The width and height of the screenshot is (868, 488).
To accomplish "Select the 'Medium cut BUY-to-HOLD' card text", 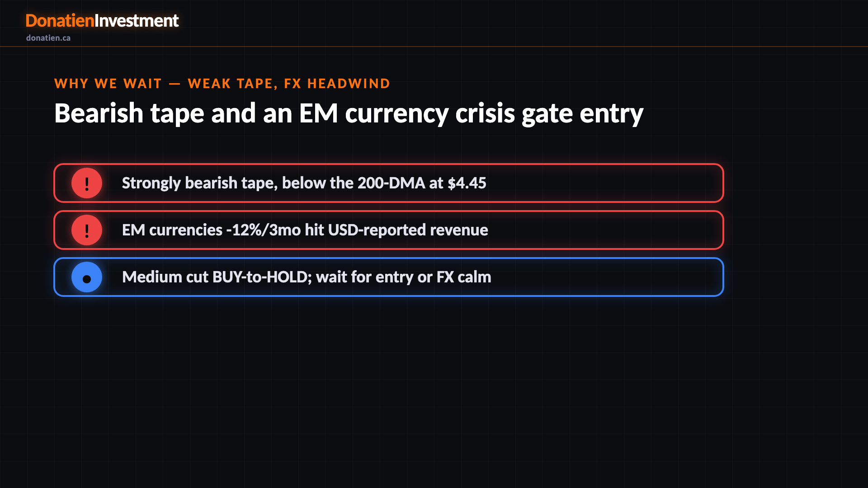I will (307, 277).
